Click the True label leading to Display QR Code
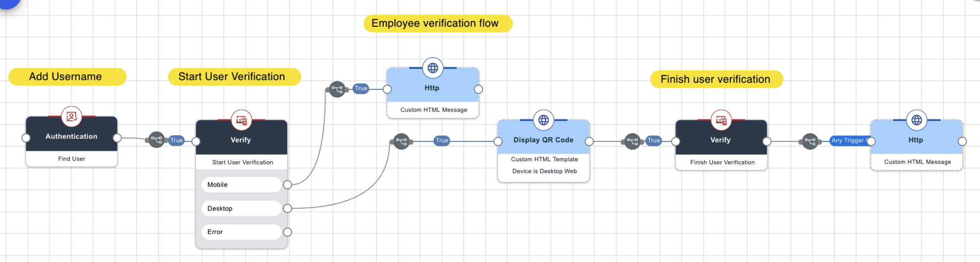This screenshot has width=980, height=262. coord(442,140)
